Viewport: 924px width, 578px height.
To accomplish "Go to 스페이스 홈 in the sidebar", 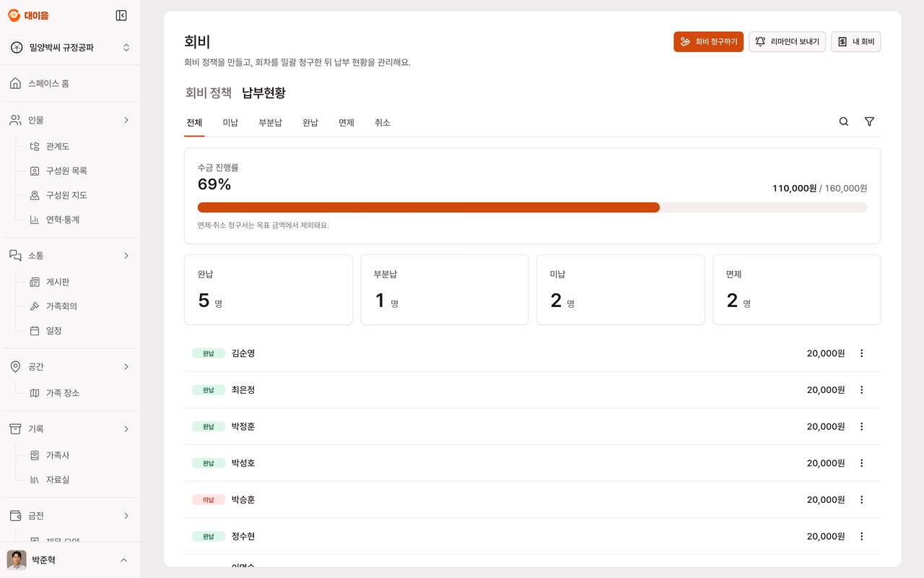I will pyautogui.click(x=70, y=84).
